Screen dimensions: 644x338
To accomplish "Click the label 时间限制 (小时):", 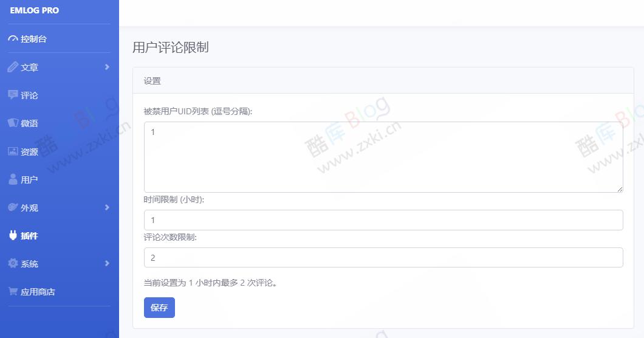I will coord(174,199).
